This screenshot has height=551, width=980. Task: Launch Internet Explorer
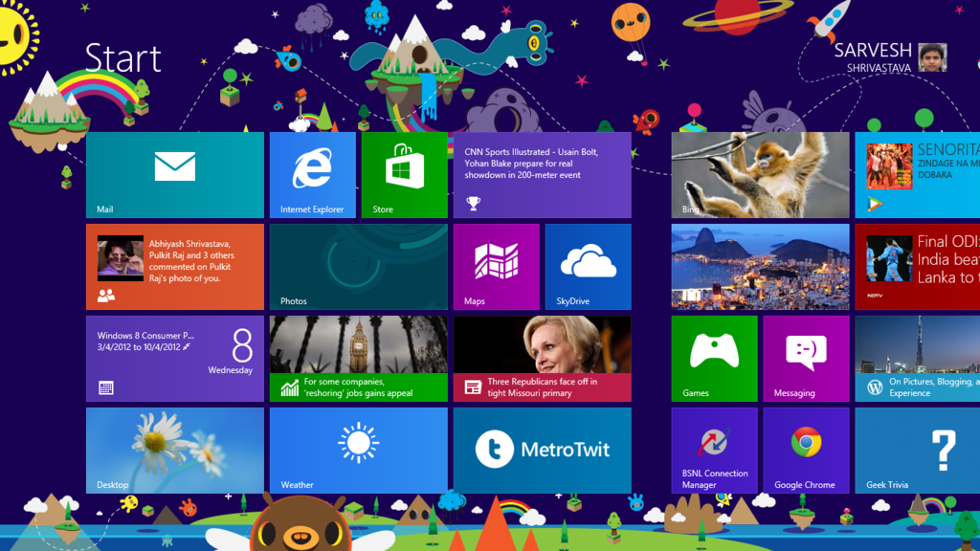tap(311, 174)
